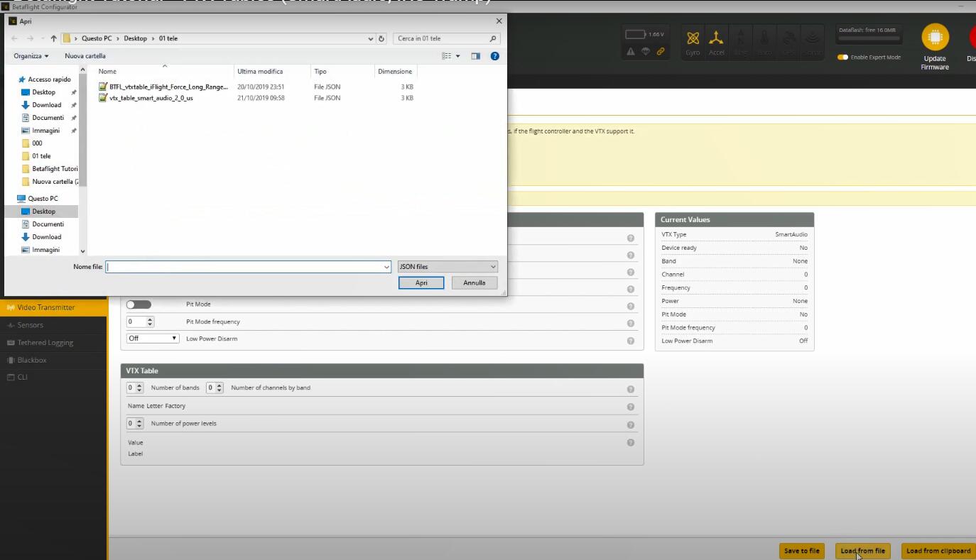Toggle the Pit Mode switch
This screenshot has height=560, width=976.
click(139, 304)
